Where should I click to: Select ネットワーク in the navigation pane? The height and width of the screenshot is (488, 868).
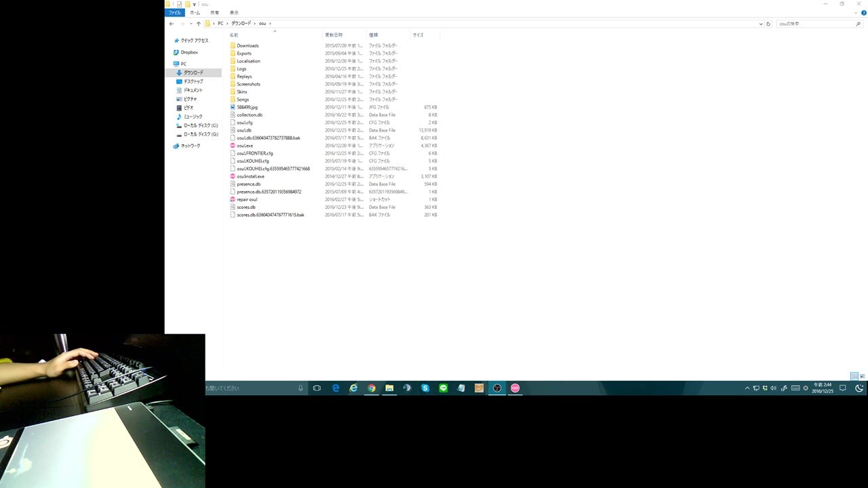click(187, 146)
